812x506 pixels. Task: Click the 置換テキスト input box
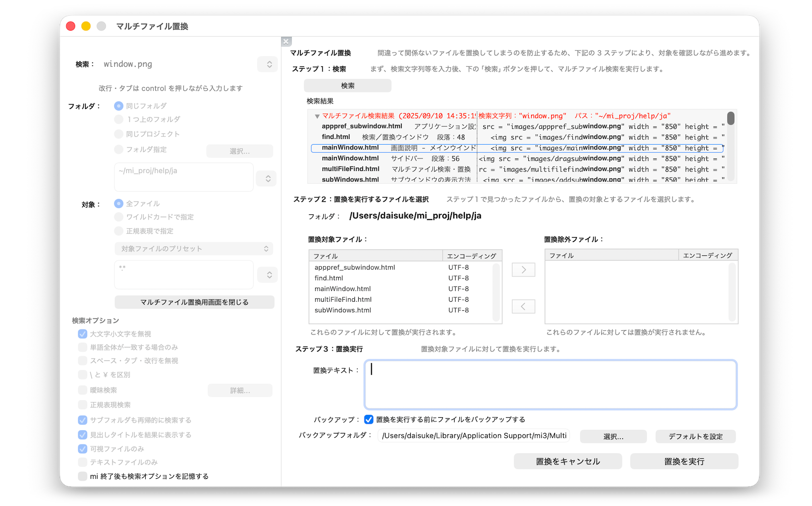pyautogui.click(x=550, y=385)
